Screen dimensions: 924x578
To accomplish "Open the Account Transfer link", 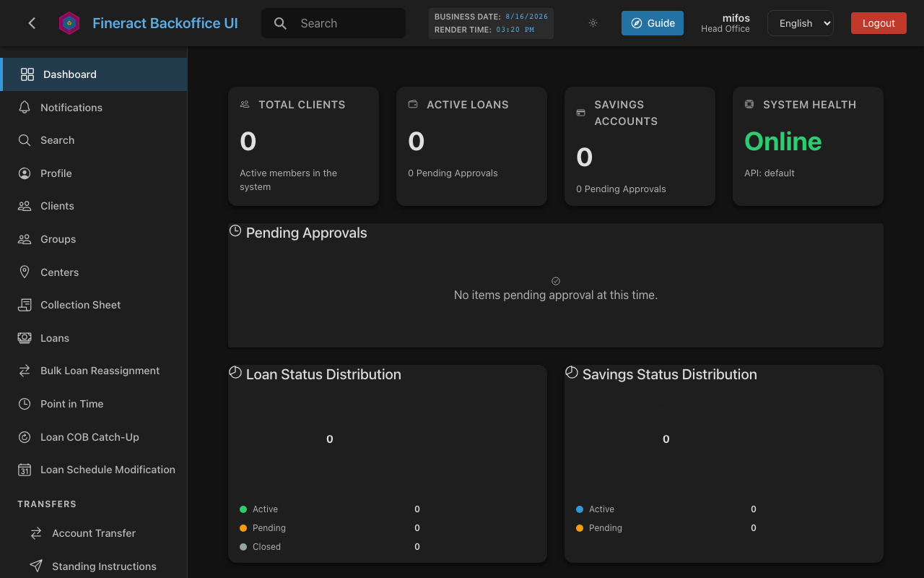I will point(94,533).
